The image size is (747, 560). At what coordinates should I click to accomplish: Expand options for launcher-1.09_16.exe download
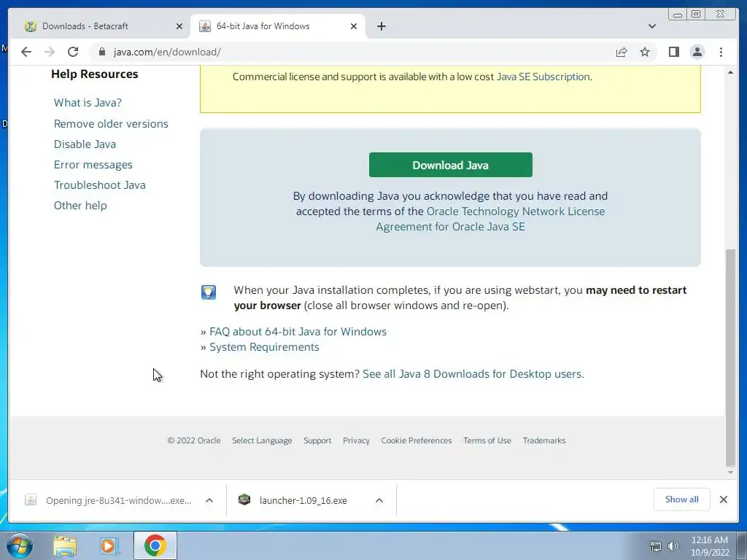click(379, 500)
